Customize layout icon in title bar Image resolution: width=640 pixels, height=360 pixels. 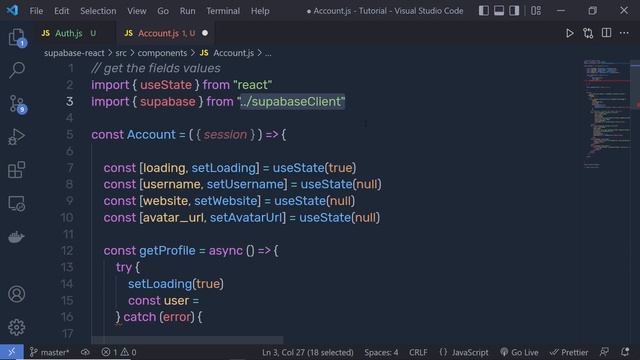(x=536, y=11)
